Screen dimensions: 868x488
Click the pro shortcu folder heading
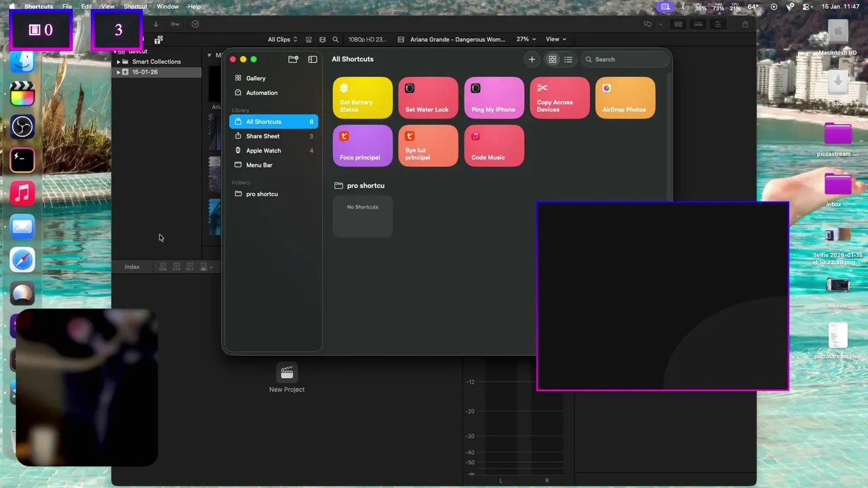click(360, 186)
